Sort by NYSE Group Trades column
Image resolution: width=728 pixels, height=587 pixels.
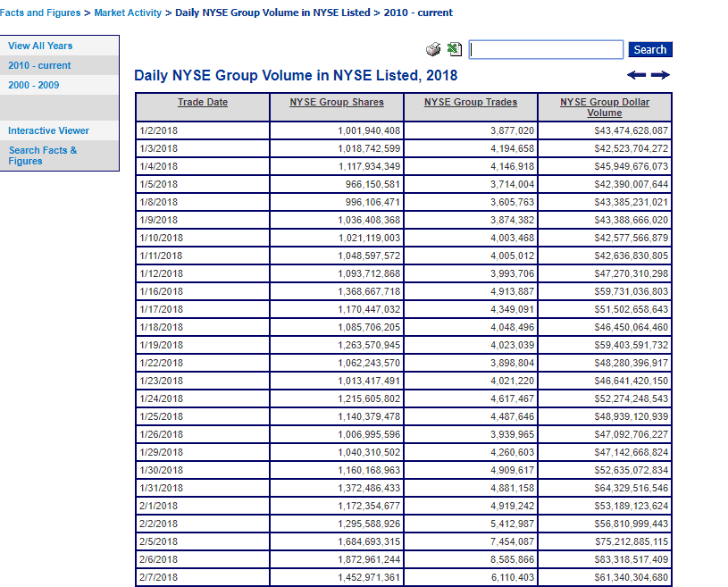tap(471, 102)
